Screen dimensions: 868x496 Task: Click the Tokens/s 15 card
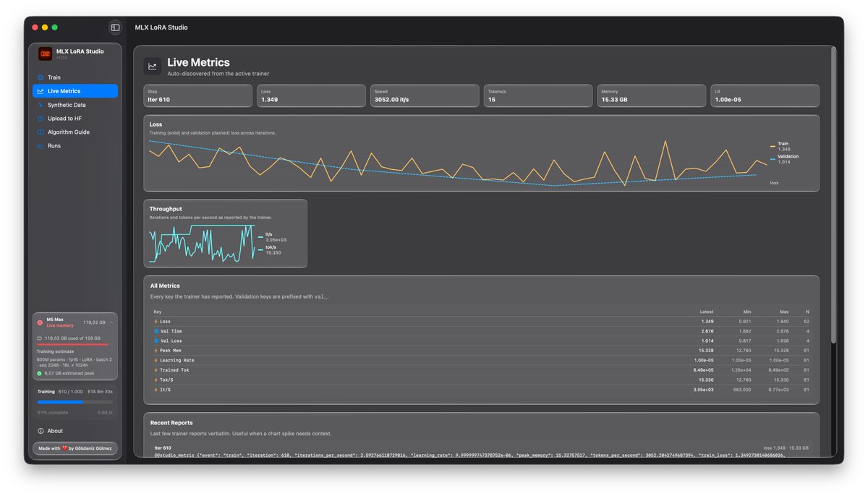click(538, 96)
